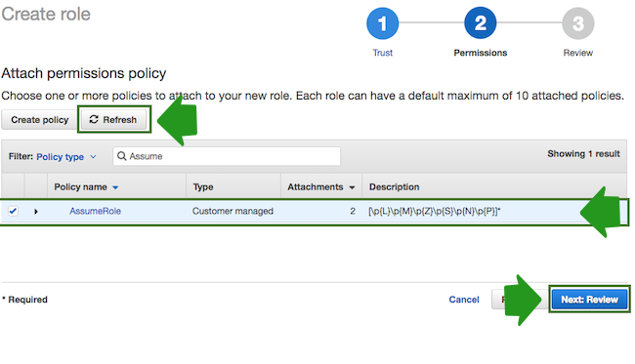The width and height of the screenshot is (635, 364).
Task: Expand the AssumeRole row details triangle
Action: point(35,211)
